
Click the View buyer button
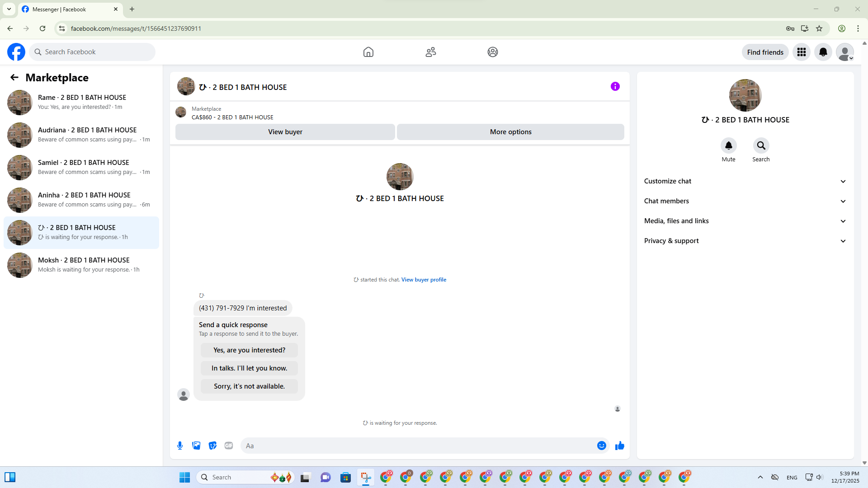coord(285,132)
